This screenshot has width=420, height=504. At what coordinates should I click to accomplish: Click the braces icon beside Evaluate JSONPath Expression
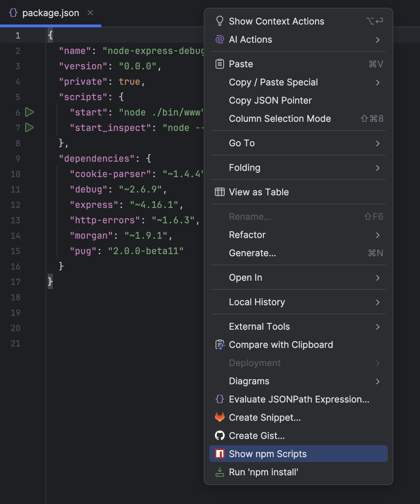[219, 399]
